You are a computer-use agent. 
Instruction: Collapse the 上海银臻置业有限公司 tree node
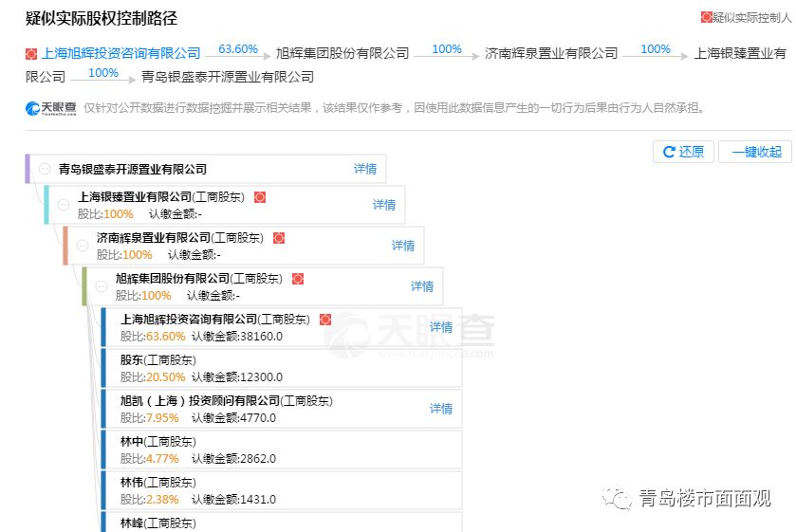coord(64,205)
